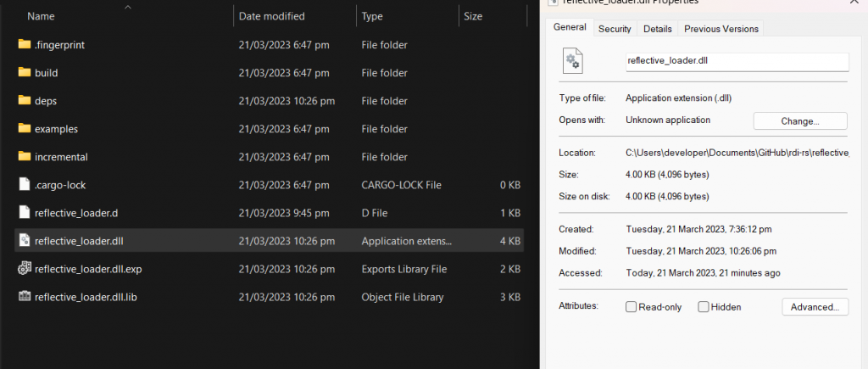Viewport: 868px width, 369px height.
Task: Select the examples folder name
Action: point(56,129)
